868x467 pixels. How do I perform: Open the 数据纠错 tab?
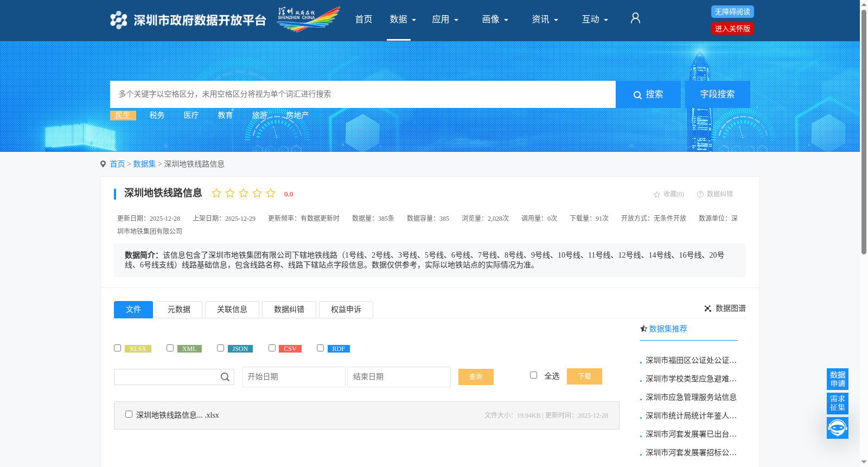289,310
